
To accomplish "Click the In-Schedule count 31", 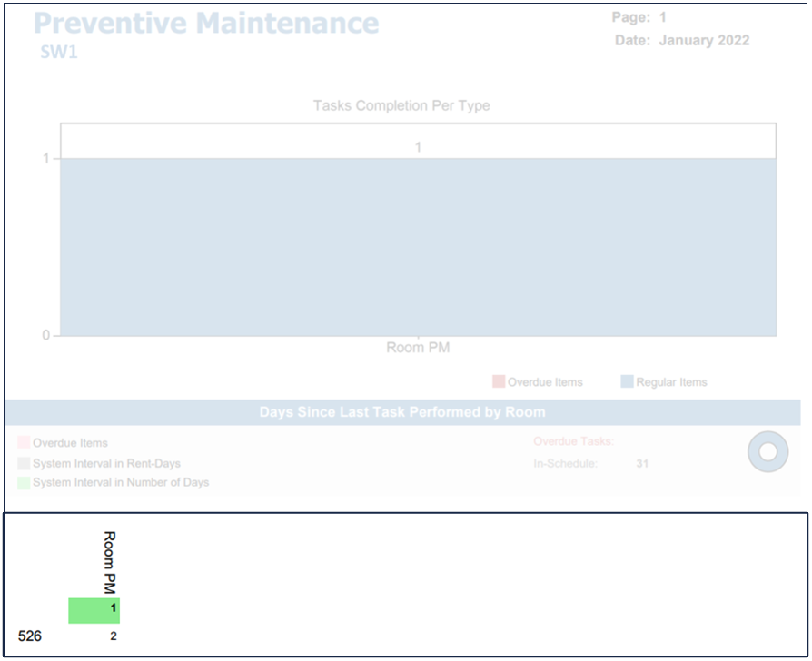I will tap(642, 464).
